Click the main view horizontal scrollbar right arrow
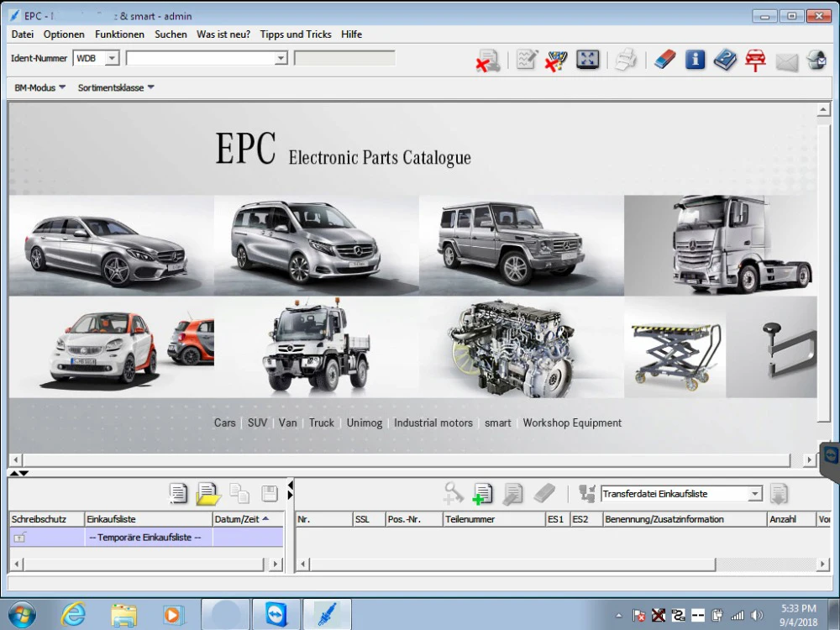Screen dimensions: 840x630 809,459
